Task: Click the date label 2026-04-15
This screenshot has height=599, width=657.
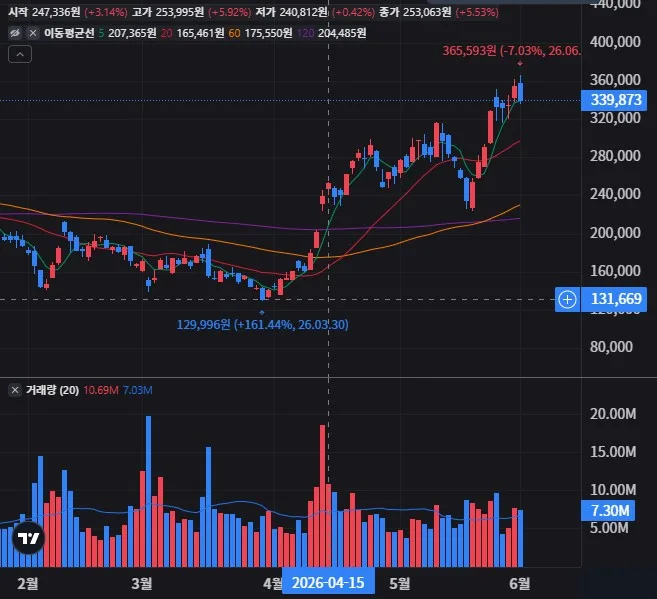Action: (328, 583)
